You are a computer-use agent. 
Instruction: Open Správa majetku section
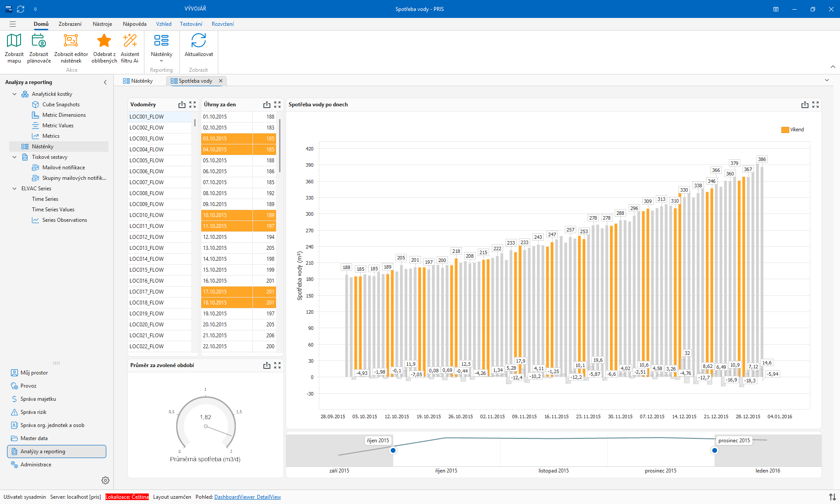tap(57, 399)
